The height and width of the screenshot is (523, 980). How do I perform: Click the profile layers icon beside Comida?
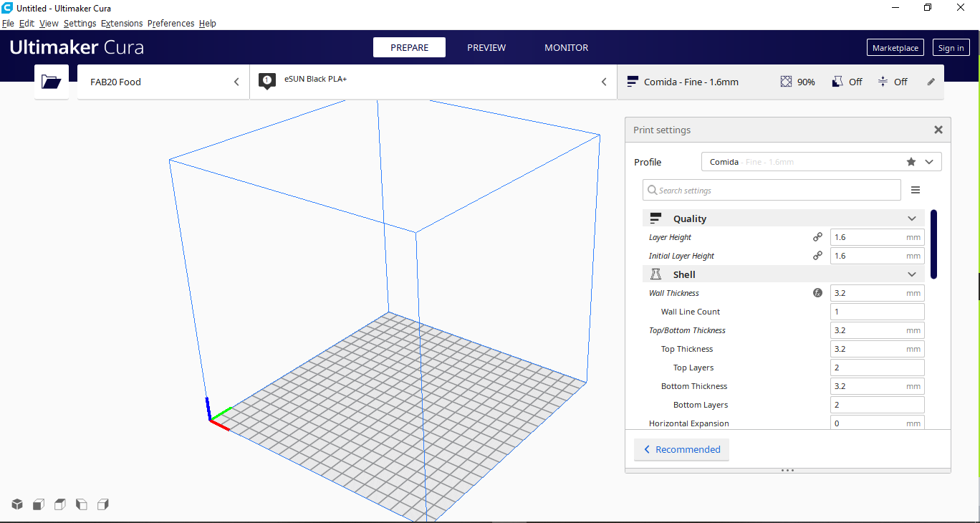[633, 82]
